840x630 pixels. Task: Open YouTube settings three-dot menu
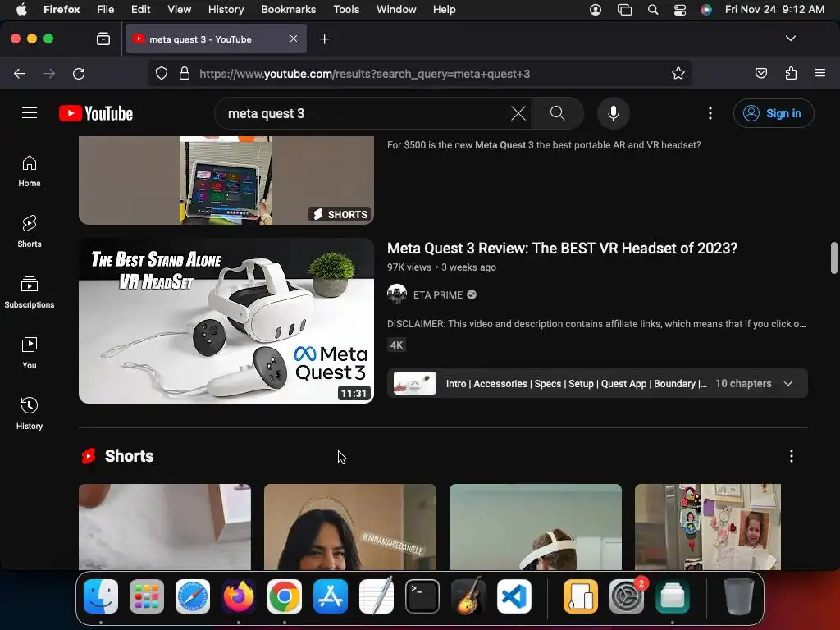tap(710, 113)
